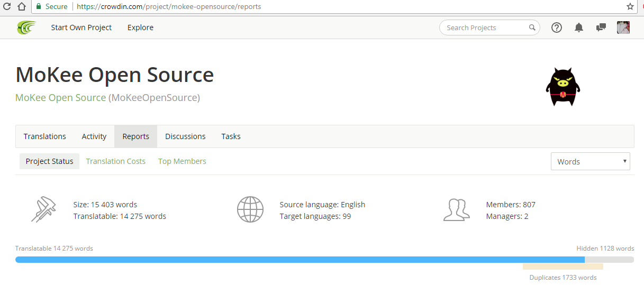
Task: Reload the page with browser refresh icon
Action: (x=7, y=6)
